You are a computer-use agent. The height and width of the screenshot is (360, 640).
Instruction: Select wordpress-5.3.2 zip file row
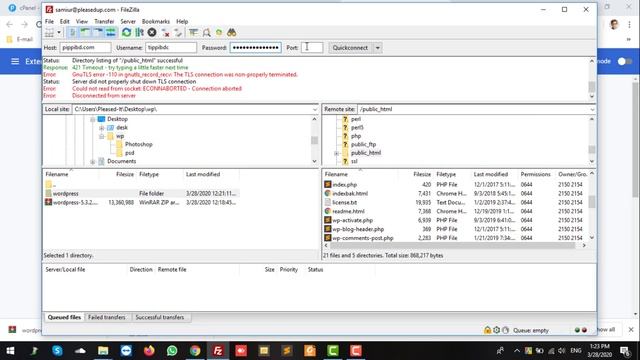point(142,202)
